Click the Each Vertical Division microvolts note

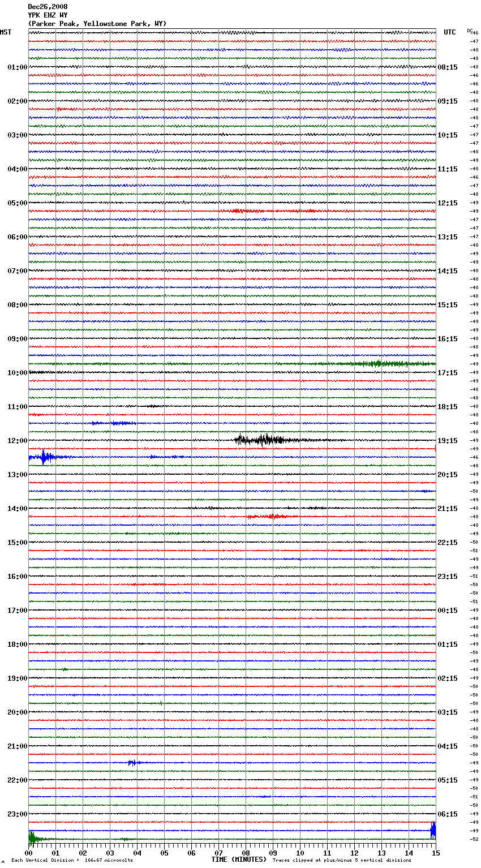(x=72, y=860)
